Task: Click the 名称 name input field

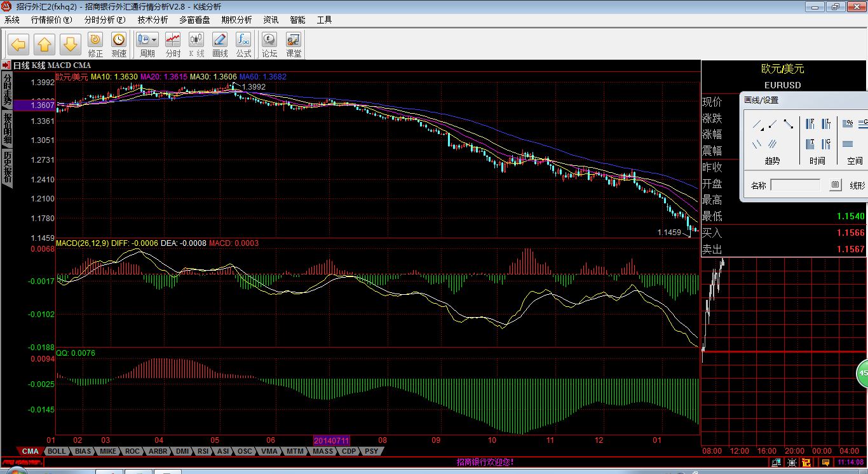Action: click(x=796, y=186)
